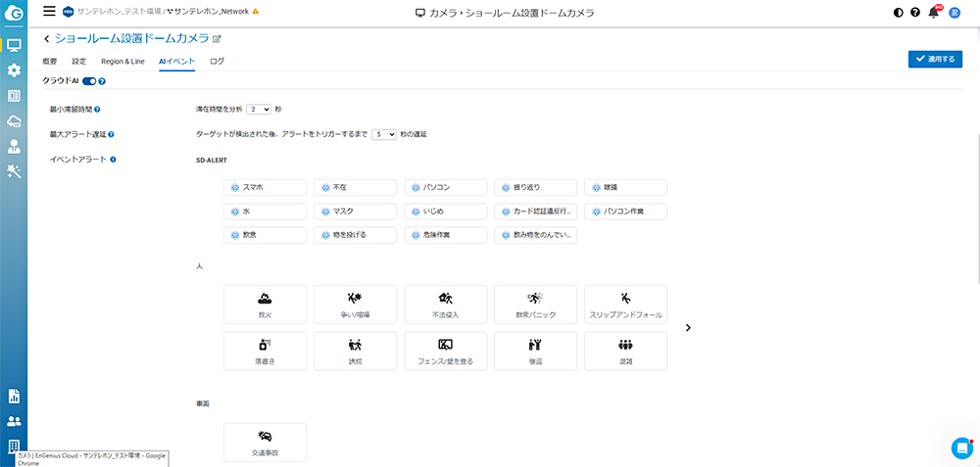
Task: Open the user account avatar
Action: pos(955,12)
